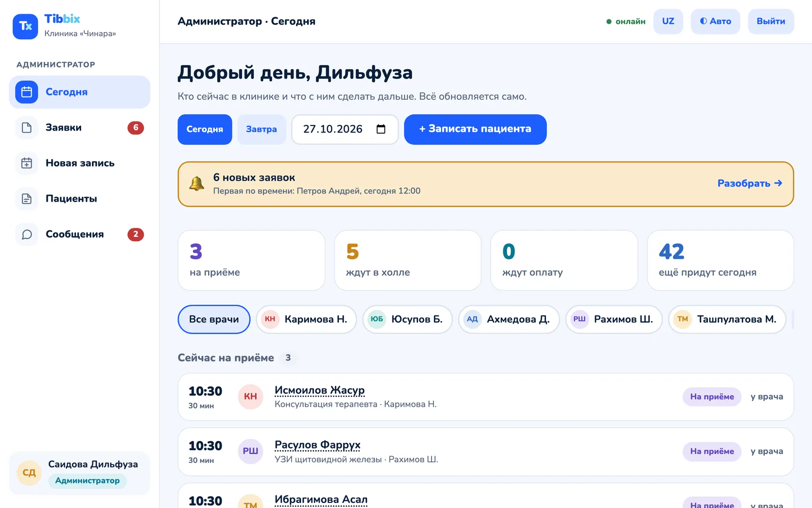
Task: Click the red badge 2 next to Сообщения
Action: tap(136, 234)
